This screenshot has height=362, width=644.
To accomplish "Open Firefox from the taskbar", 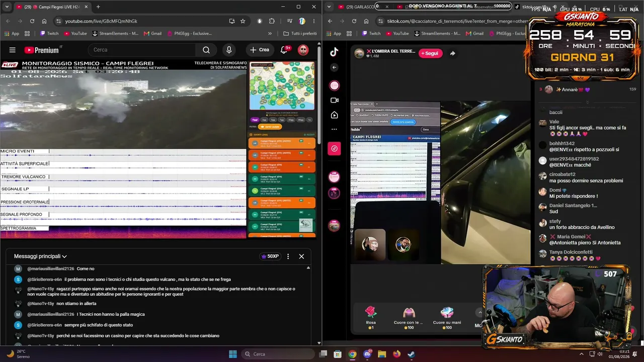I will pos(396,354).
